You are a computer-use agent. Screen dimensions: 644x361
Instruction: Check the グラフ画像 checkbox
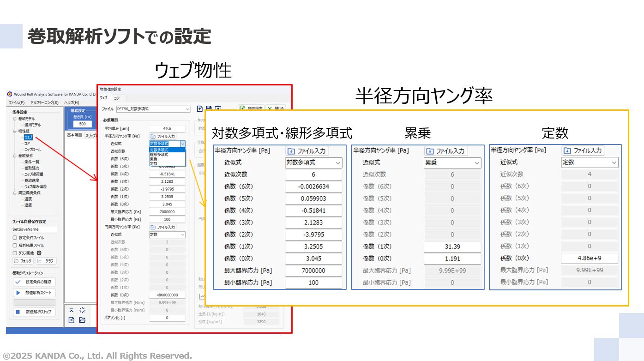14,253
